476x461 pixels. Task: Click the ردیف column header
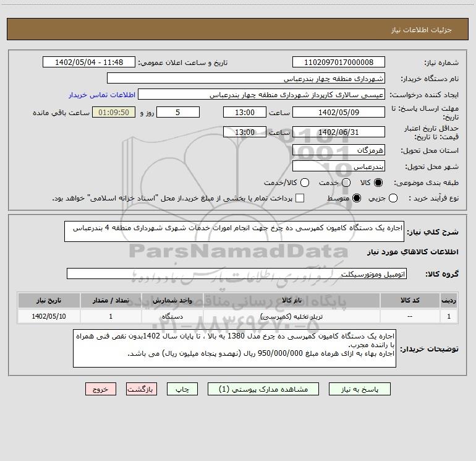449,300
